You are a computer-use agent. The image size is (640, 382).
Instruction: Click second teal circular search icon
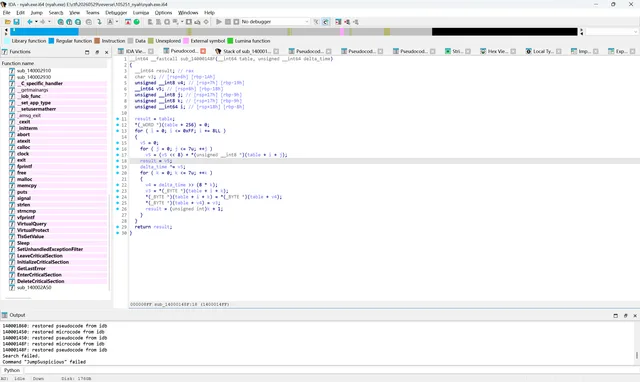pos(69,22)
